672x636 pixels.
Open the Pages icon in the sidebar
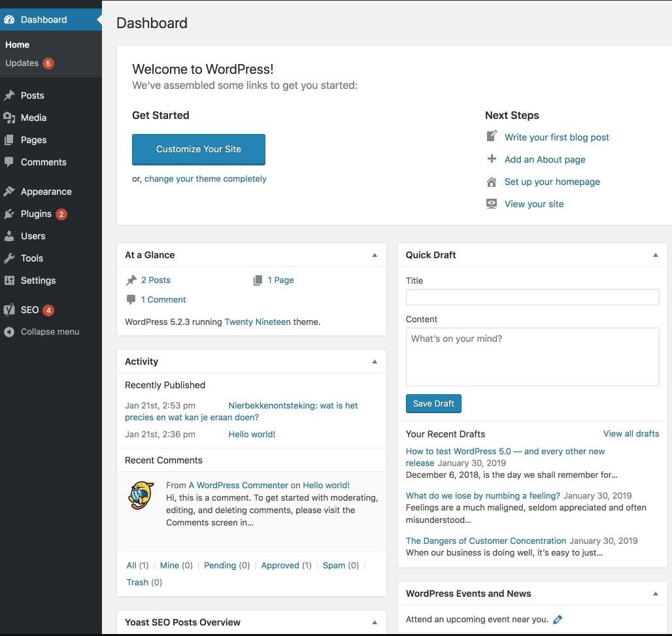coord(10,139)
